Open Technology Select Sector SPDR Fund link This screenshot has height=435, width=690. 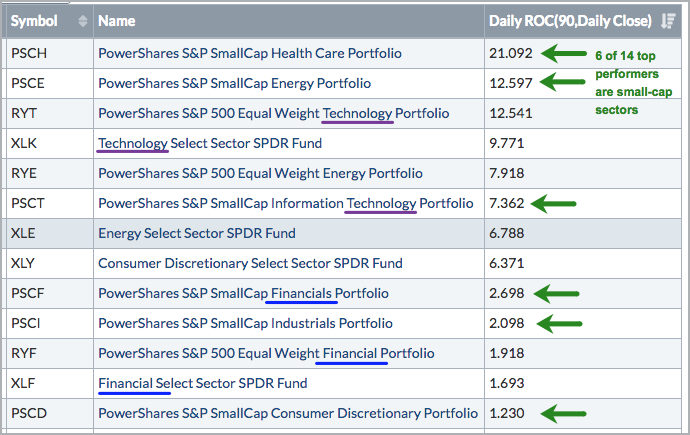point(210,143)
